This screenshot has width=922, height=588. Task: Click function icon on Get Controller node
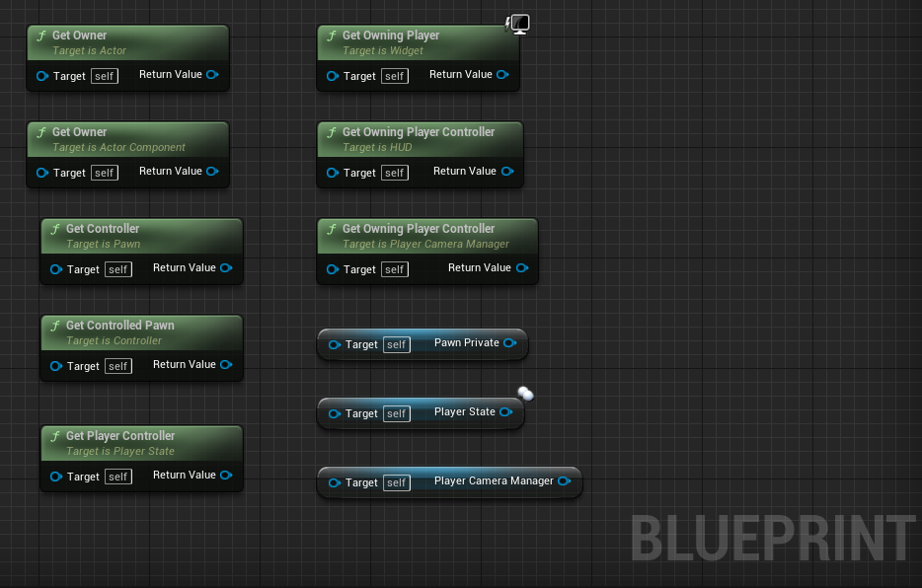55,229
